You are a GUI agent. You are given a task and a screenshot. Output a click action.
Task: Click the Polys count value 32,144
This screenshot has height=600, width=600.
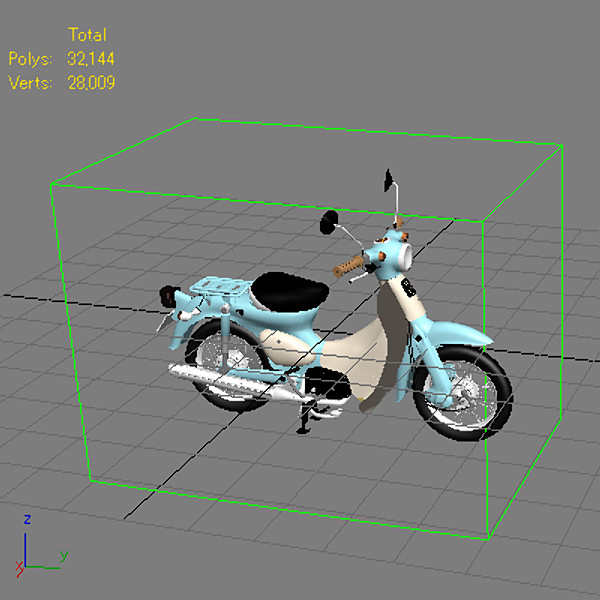(x=91, y=59)
